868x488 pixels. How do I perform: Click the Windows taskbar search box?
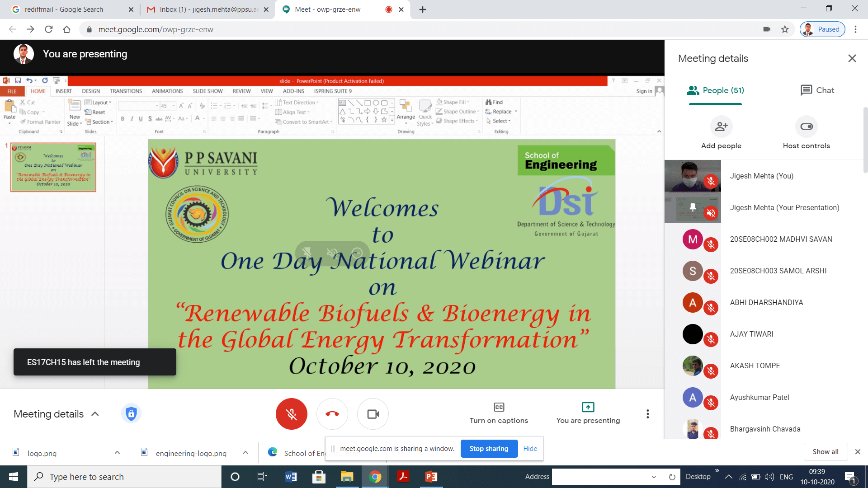pyautogui.click(x=124, y=477)
